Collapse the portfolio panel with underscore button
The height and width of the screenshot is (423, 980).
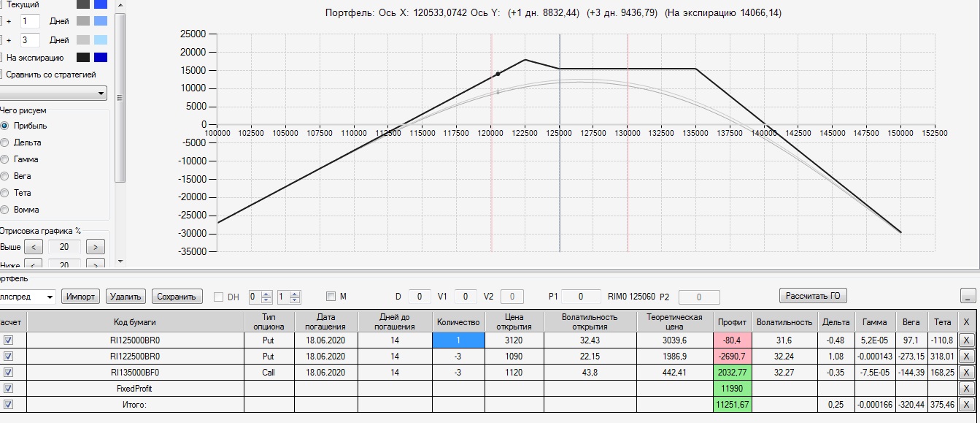coord(968,296)
